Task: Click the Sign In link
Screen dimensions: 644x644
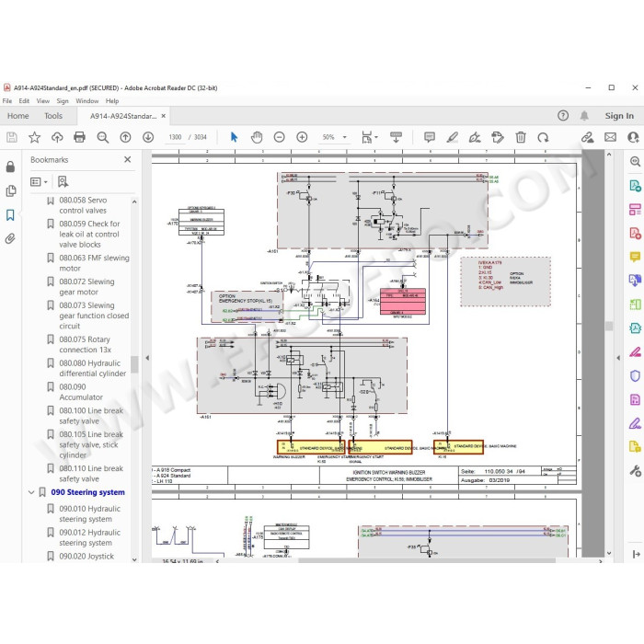Action: (x=619, y=116)
